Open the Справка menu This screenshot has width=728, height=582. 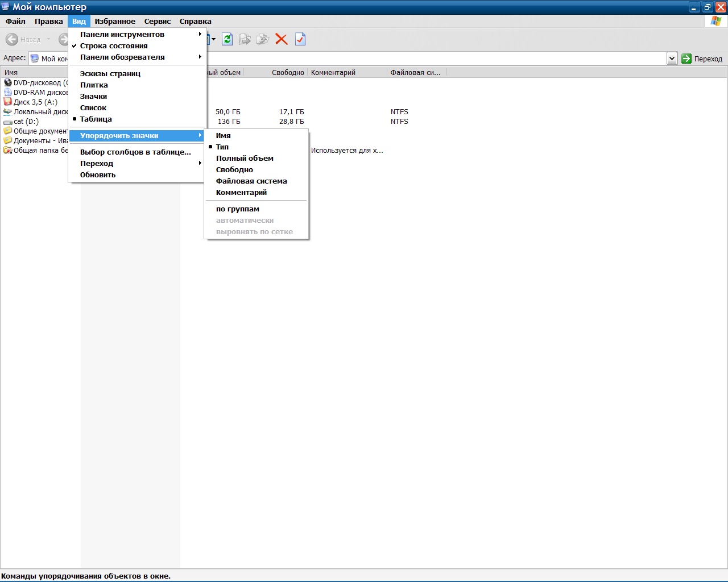(x=195, y=21)
